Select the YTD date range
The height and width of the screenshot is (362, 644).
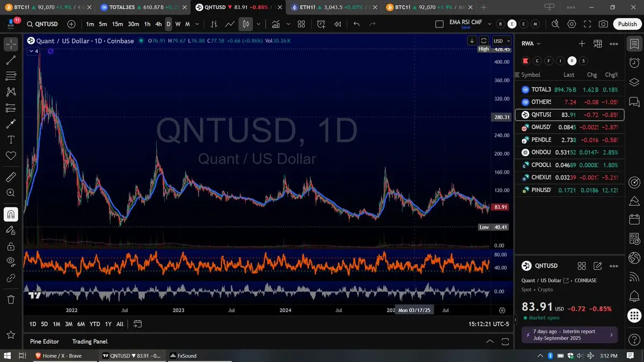[94, 324]
